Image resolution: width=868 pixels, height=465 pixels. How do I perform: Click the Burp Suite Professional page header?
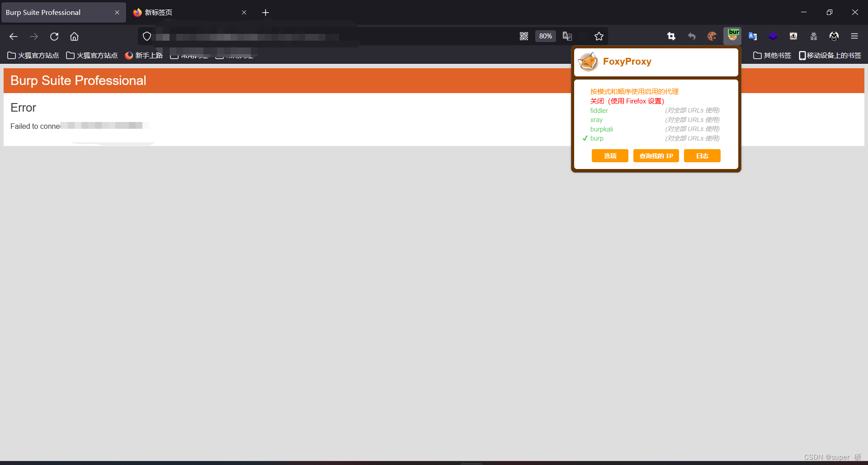click(x=78, y=80)
